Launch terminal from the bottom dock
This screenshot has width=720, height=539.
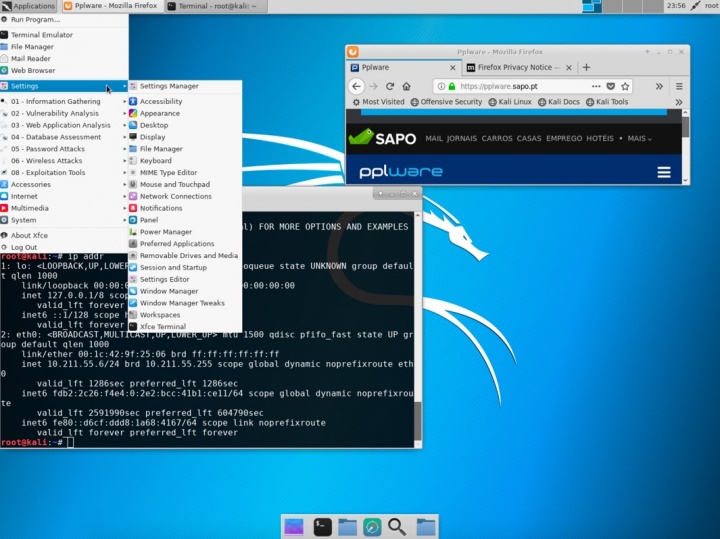pos(322,526)
